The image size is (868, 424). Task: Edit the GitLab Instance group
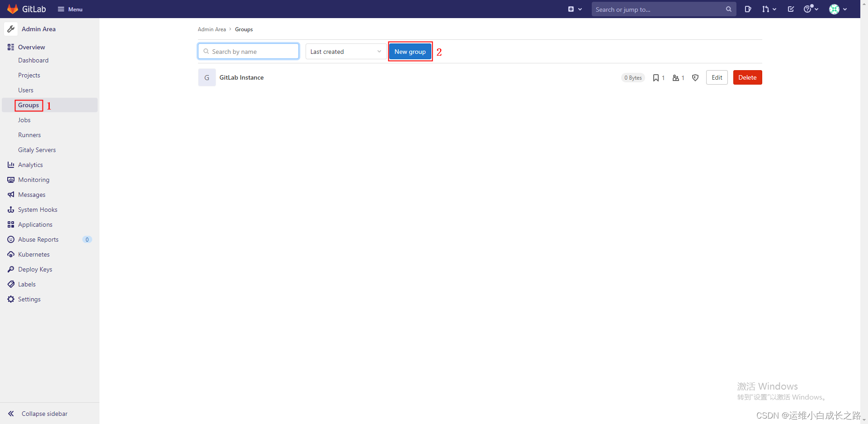[x=717, y=77]
